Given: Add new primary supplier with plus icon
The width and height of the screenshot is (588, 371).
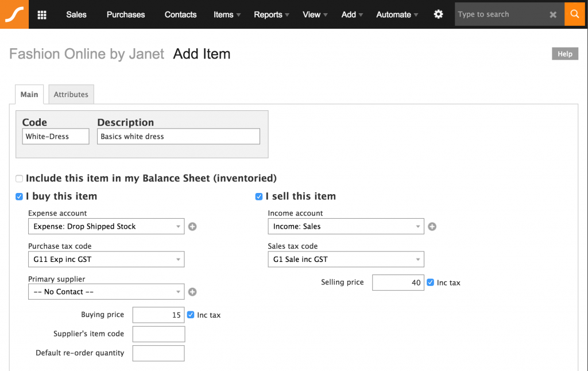Looking at the screenshot, I should click(x=192, y=292).
